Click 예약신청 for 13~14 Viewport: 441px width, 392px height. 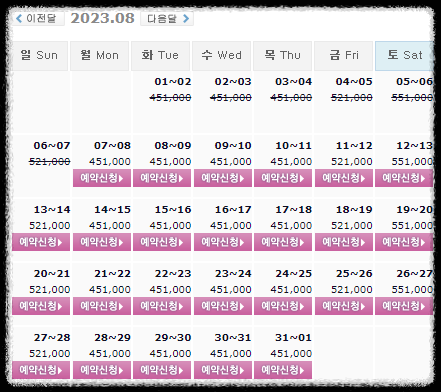(41, 242)
